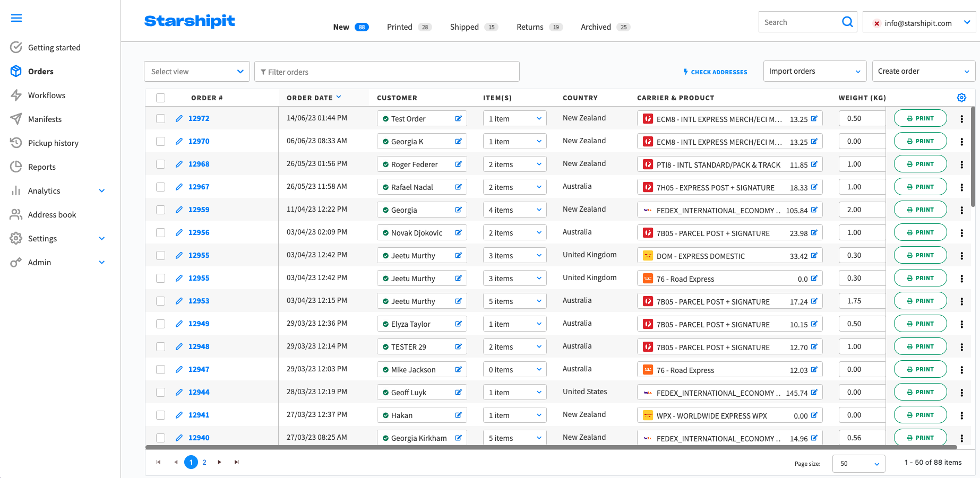This screenshot has width=980, height=478.
Task: Check the box for order 12956
Action: [x=161, y=233]
